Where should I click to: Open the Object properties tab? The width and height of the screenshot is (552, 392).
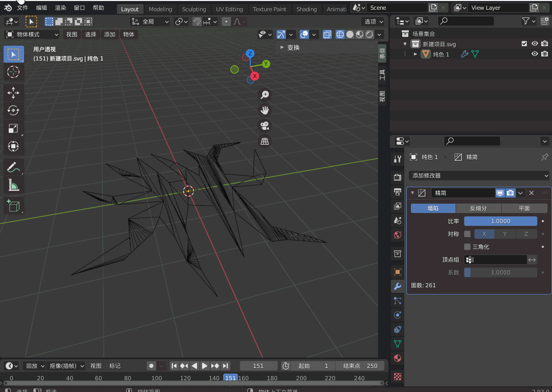[398, 272]
